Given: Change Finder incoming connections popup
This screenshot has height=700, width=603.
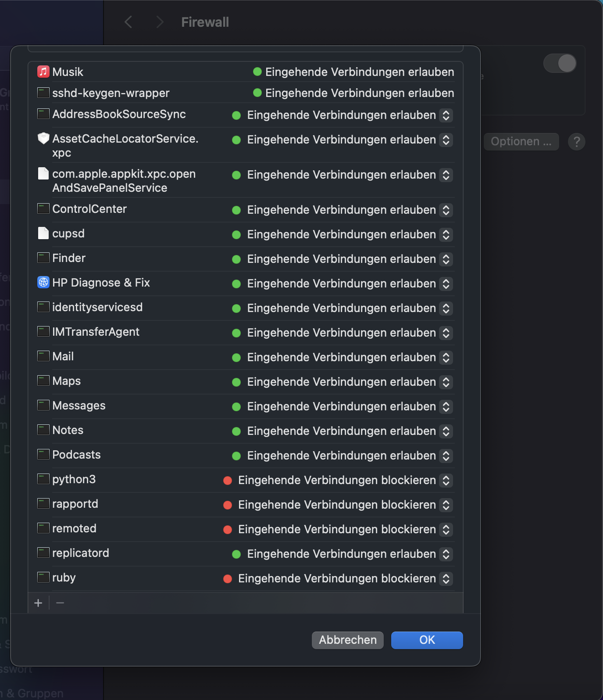Looking at the screenshot, I should [x=446, y=259].
